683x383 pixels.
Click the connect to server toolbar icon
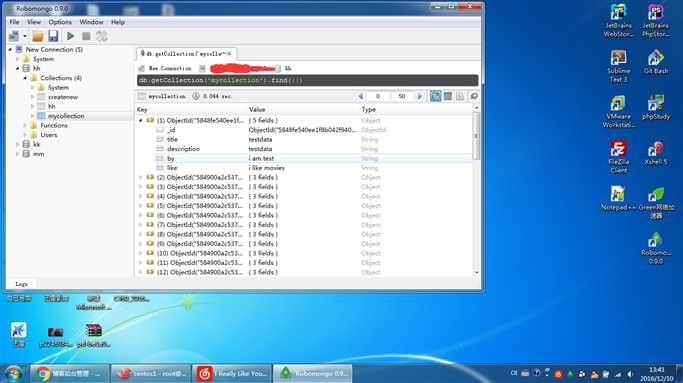point(14,36)
